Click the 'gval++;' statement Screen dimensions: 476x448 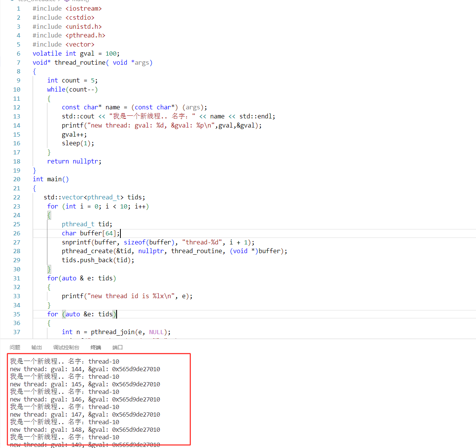click(x=74, y=134)
